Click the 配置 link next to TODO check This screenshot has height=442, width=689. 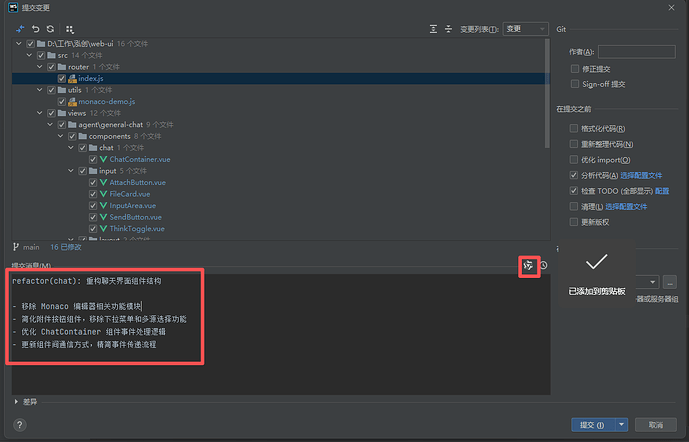pos(662,191)
